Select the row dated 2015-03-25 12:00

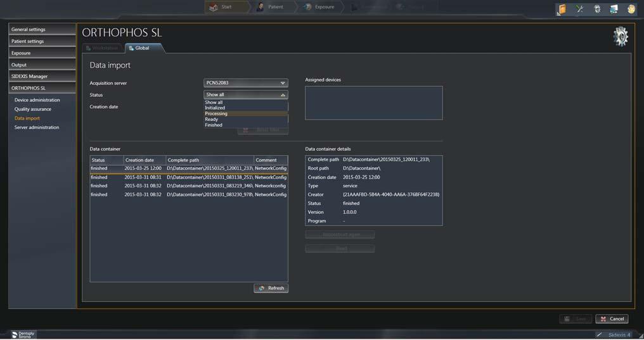(188, 168)
